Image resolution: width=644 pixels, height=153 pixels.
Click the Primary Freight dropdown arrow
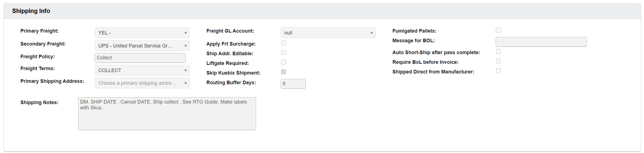tap(185, 33)
